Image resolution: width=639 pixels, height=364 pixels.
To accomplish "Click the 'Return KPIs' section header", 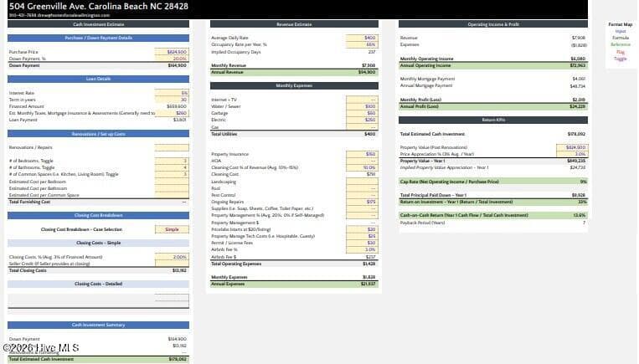I will pos(493,120).
